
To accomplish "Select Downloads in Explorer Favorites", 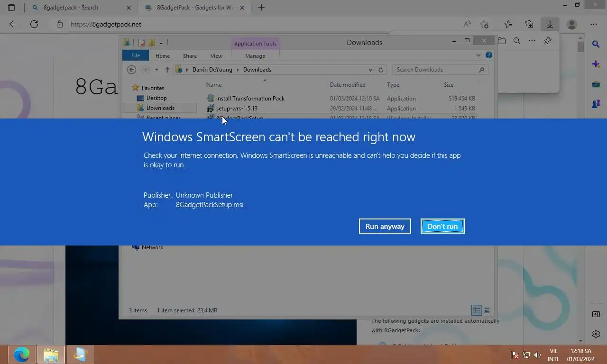I will click(x=160, y=108).
